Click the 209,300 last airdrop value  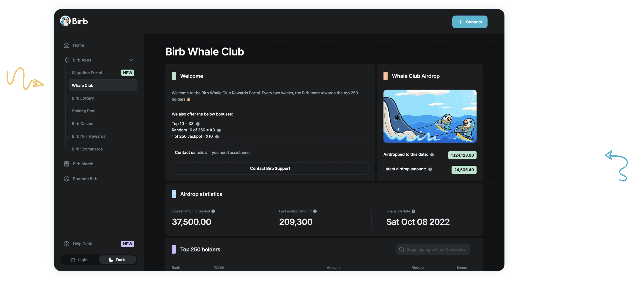(x=296, y=222)
